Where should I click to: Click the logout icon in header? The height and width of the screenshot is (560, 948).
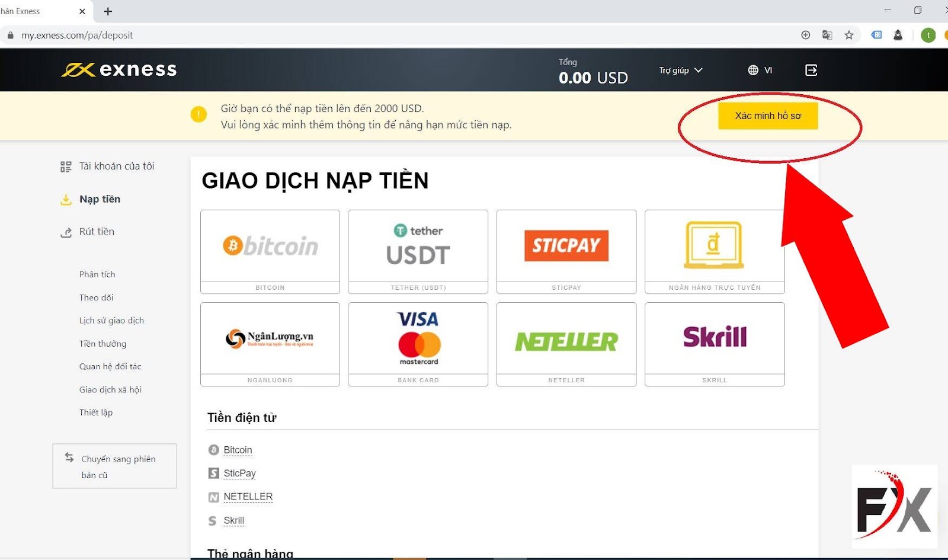(x=811, y=71)
